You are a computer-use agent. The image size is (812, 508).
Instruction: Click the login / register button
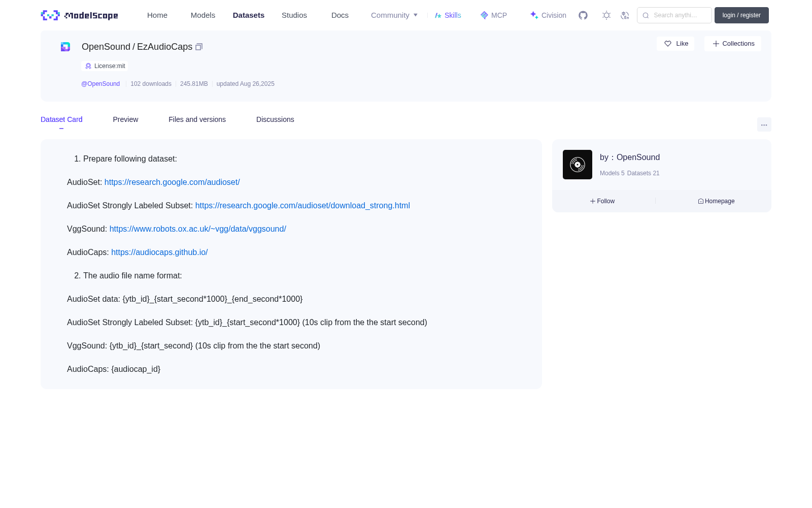pos(741,15)
